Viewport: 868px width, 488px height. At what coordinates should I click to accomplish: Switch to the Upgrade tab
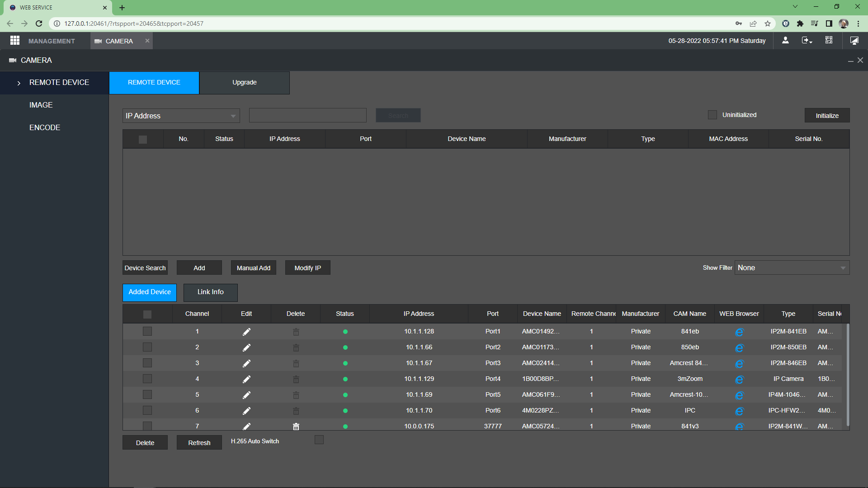click(x=245, y=83)
